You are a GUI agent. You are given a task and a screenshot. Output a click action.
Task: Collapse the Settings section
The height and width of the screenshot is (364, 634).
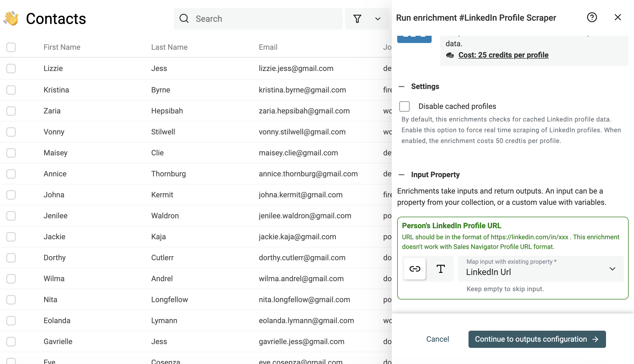point(401,86)
